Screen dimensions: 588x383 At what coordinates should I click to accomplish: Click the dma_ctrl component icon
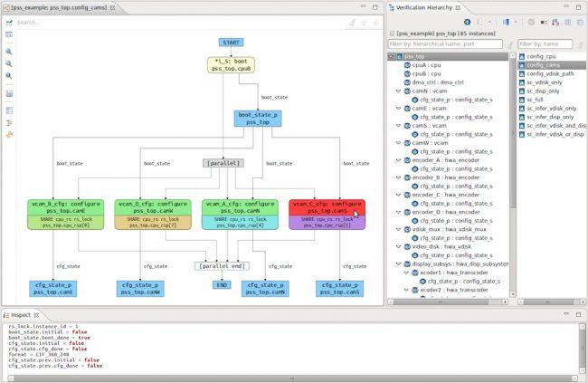tap(407, 82)
